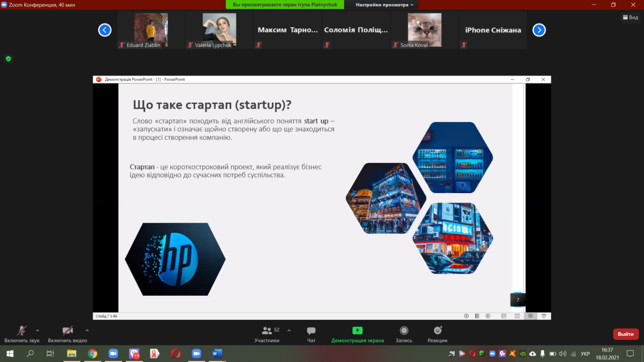This screenshot has width=644, height=362.
Task: Open Настройки просмотра dropdown
Action: click(x=384, y=5)
